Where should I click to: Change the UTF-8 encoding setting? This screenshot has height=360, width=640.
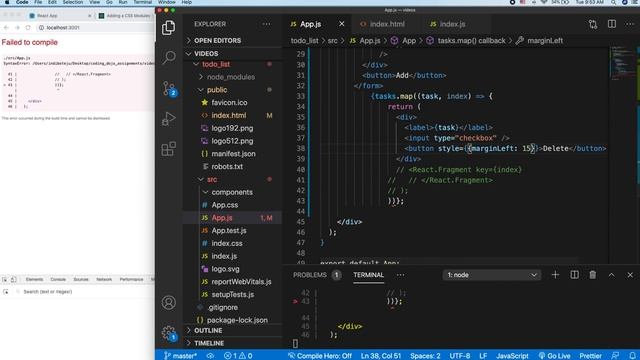[x=460, y=356]
